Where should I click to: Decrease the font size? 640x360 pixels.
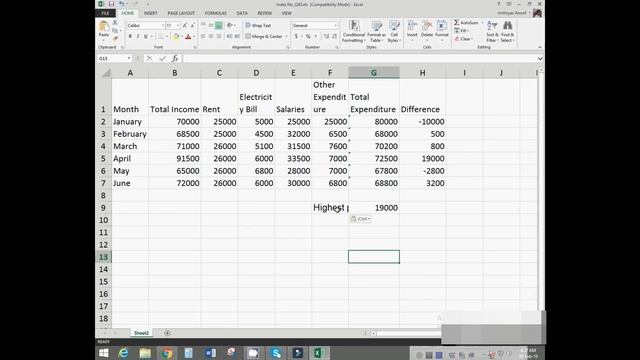click(x=193, y=25)
